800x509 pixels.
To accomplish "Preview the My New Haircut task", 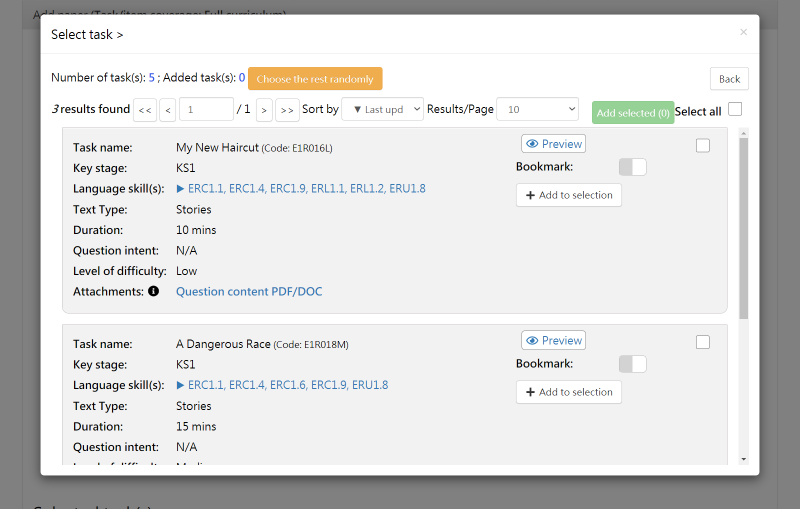I will click(553, 144).
